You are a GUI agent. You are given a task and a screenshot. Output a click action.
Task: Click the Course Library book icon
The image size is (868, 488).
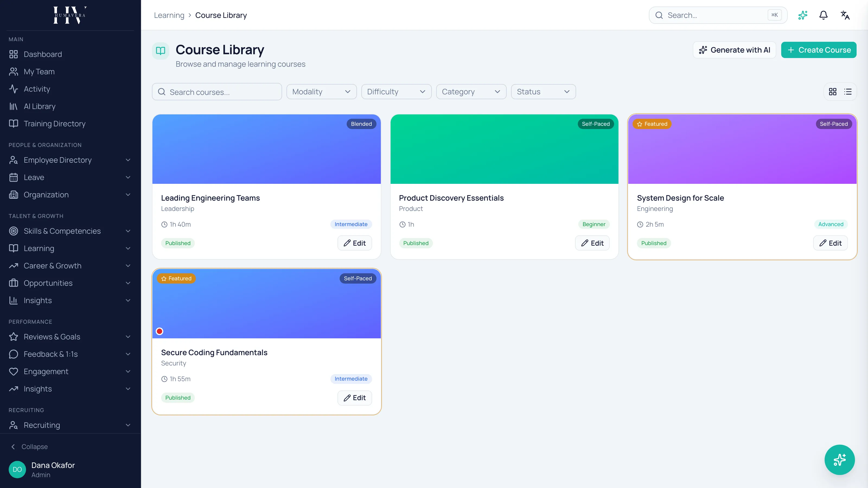pyautogui.click(x=160, y=51)
